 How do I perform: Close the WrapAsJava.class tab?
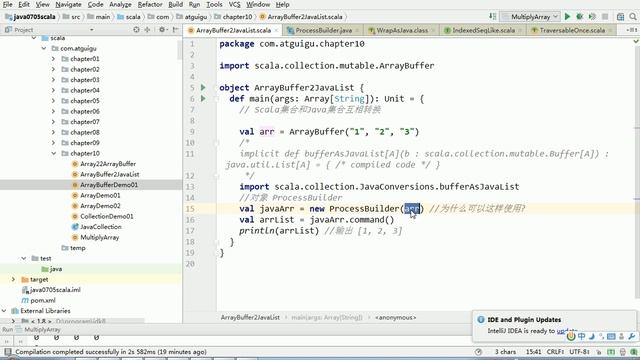[x=433, y=30]
